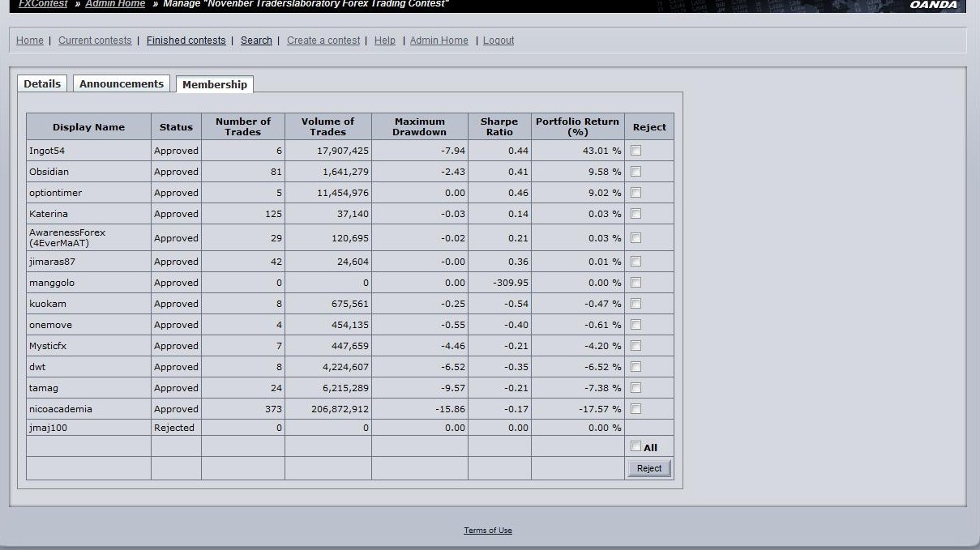Click the Rejected status of jmaj100
This screenshot has width=980, height=550.
[x=174, y=428]
